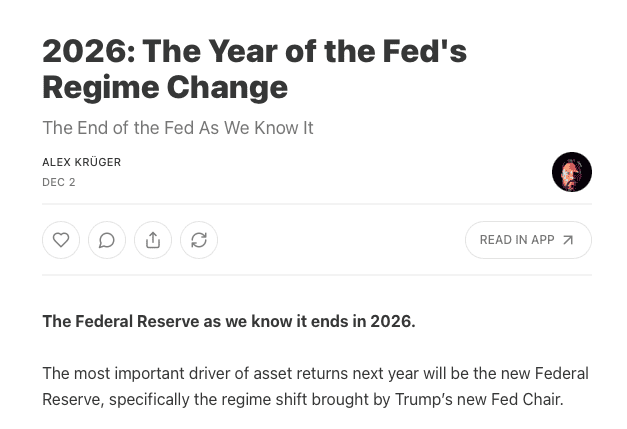The image size is (627, 429).
Task: Click the "Regime Change" headline line
Action: point(165,87)
